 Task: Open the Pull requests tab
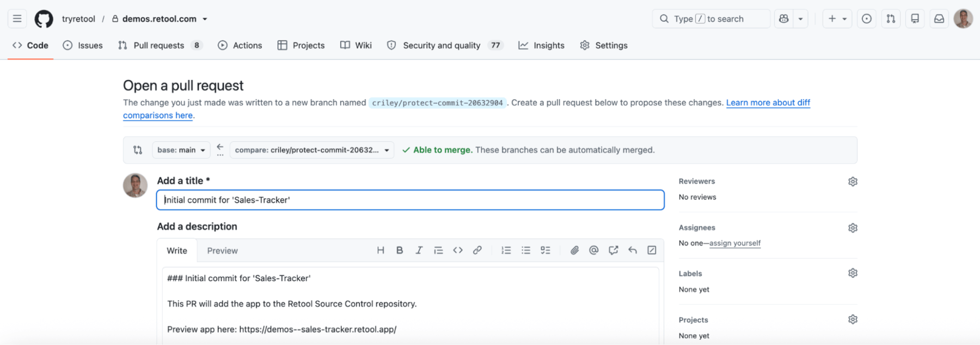[160, 45]
